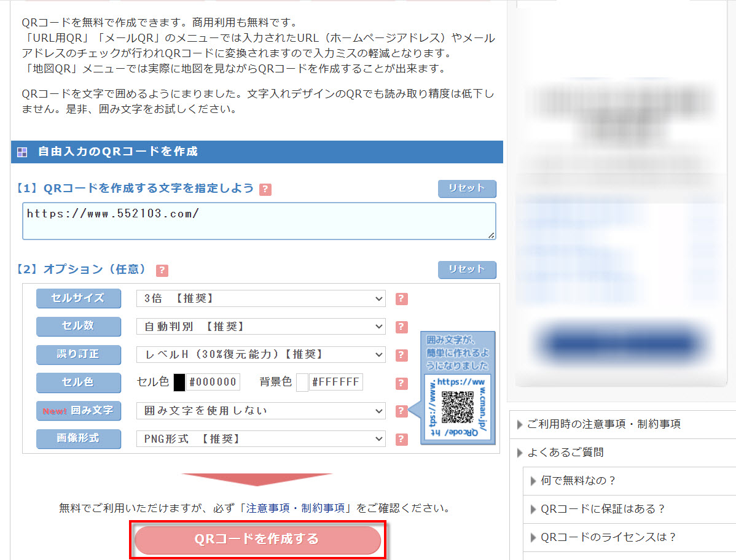Click the QRコードを作成する button
This screenshot has height=560, width=736.
[257, 539]
